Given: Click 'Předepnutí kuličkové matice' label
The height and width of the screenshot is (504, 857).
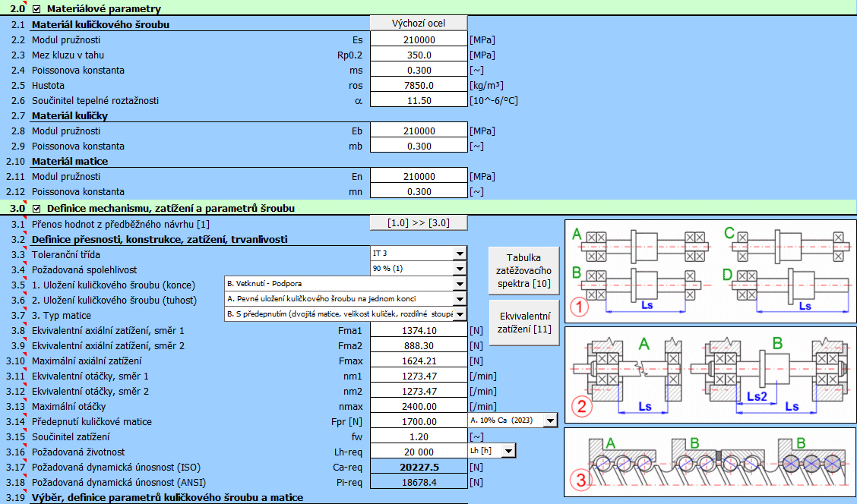Looking at the screenshot, I should coord(92,421).
